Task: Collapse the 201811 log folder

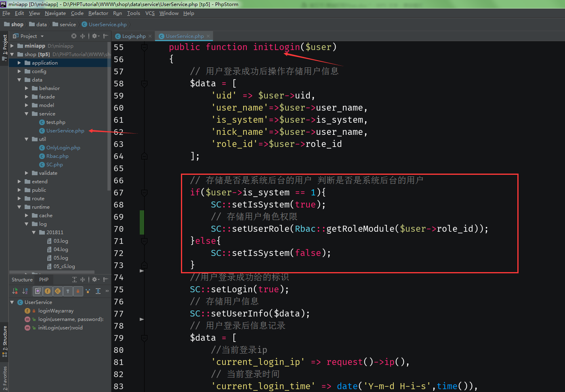Action: pyautogui.click(x=34, y=232)
